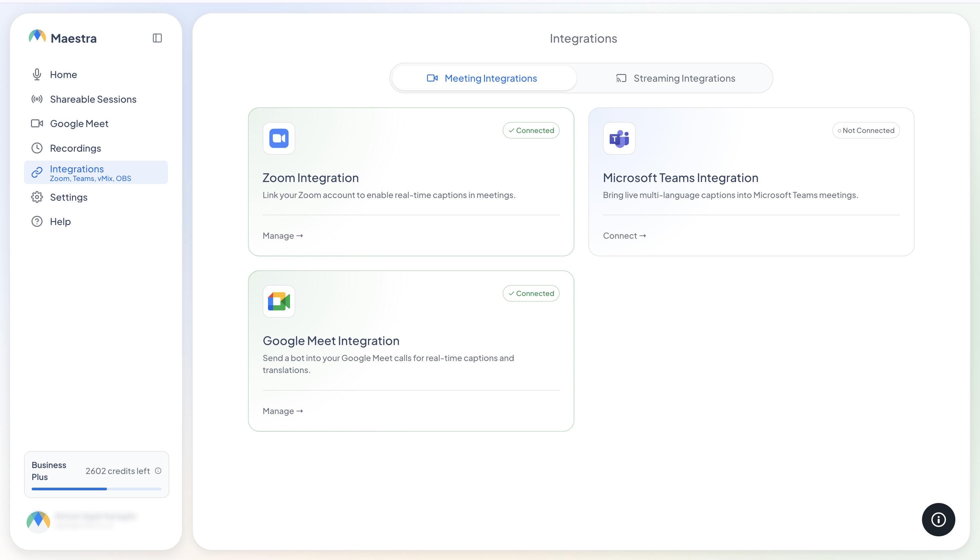Viewport: 980px width, 560px height.
Task: Click the Meeting Integrations video camera icon
Action: [432, 78]
